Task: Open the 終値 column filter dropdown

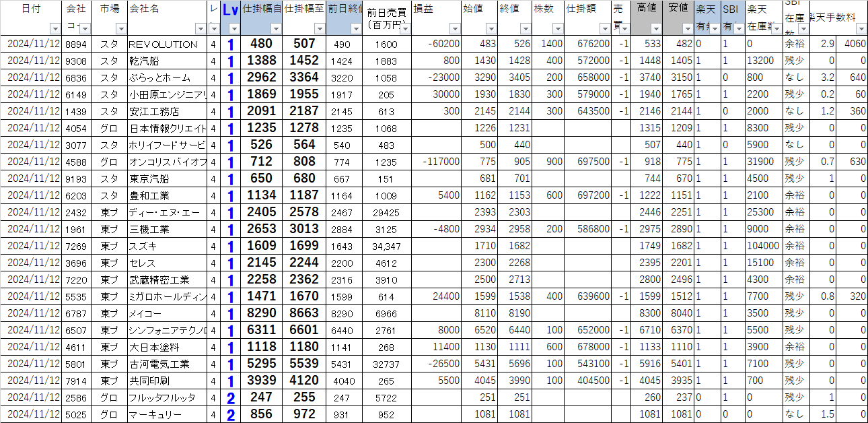Action: pyautogui.click(x=524, y=29)
